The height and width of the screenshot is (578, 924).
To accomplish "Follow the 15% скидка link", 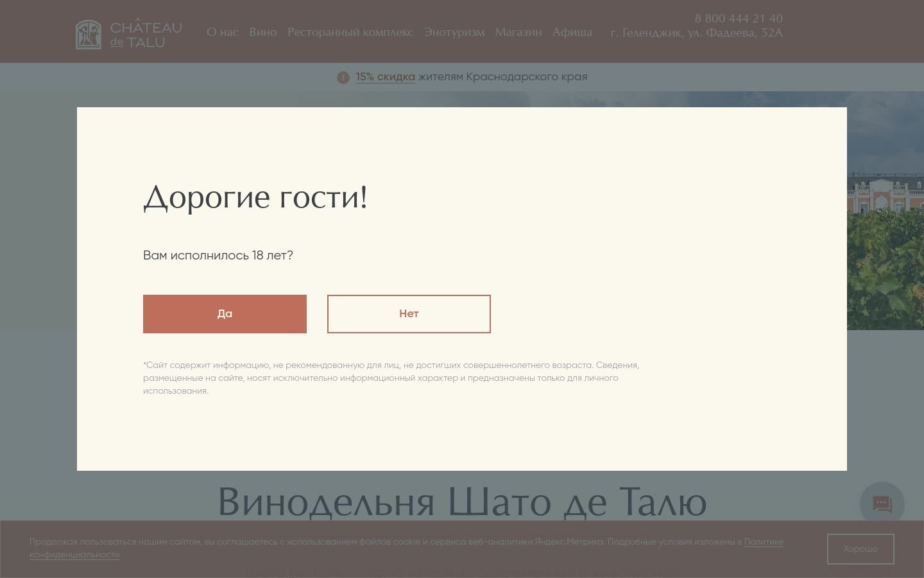I will point(386,77).
